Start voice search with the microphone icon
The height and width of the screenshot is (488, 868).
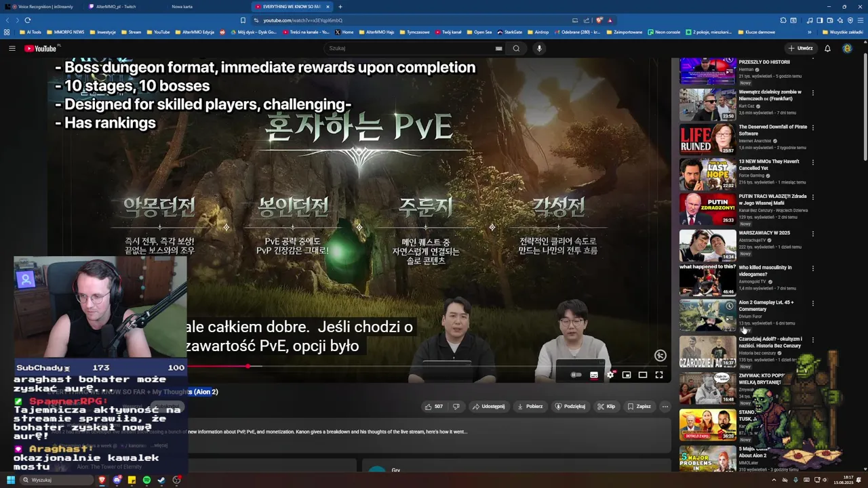click(539, 48)
